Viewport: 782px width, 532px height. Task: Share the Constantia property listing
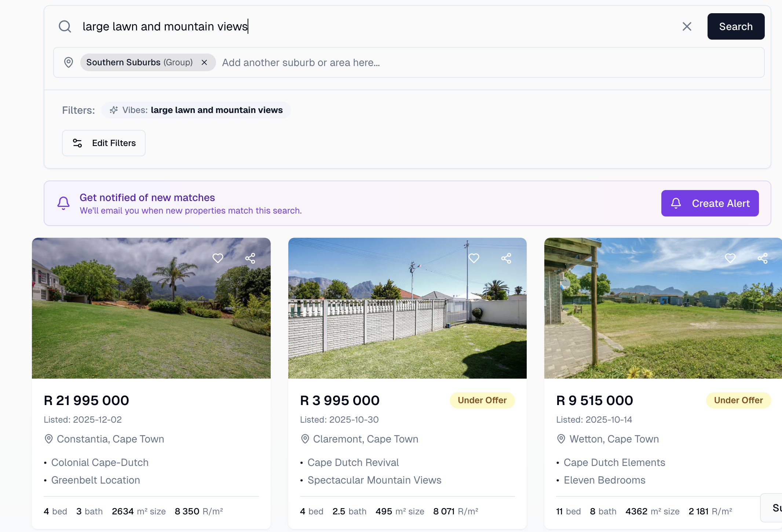click(250, 258)
